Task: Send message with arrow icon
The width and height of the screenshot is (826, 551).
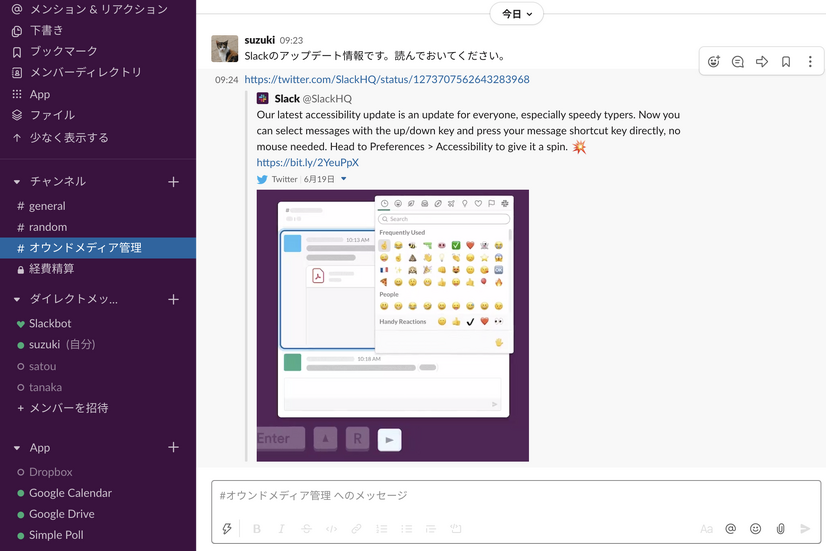Action: click(x=805, y=528)
